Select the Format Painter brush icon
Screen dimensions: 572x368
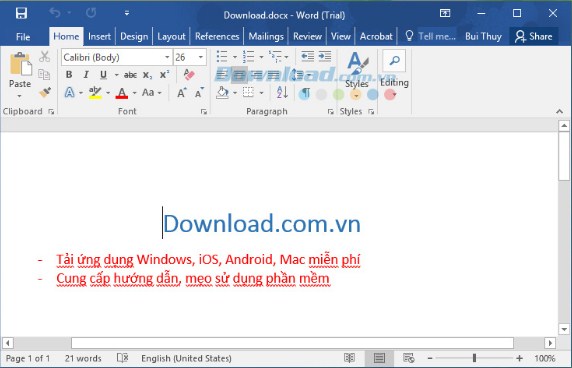pos(45,92)
